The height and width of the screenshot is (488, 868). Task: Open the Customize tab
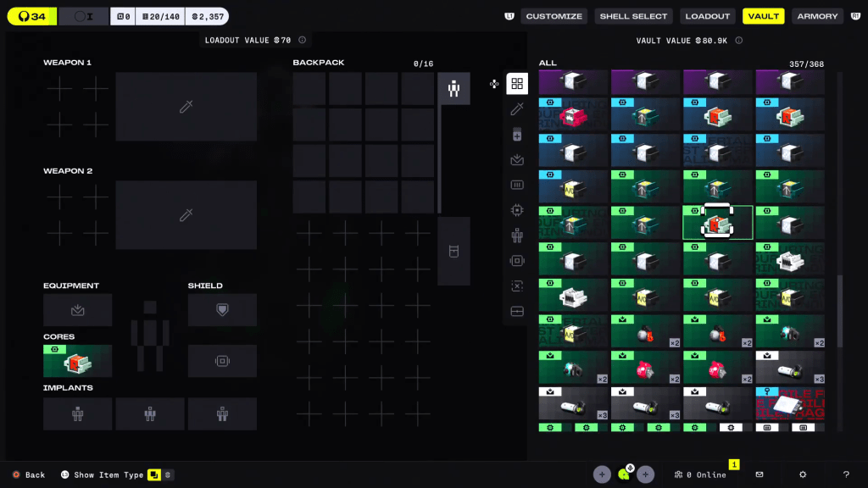554,16
